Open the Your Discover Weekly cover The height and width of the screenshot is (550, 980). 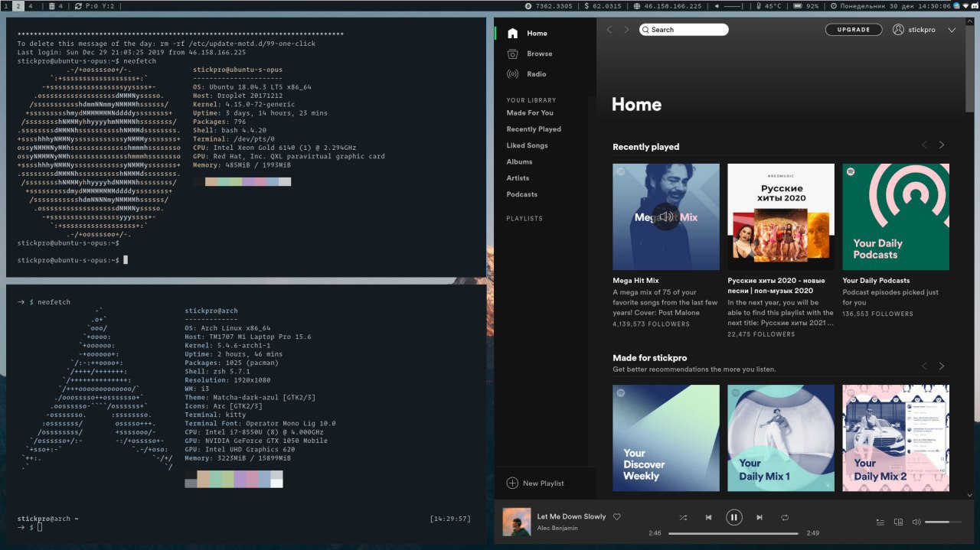(666, 438)
